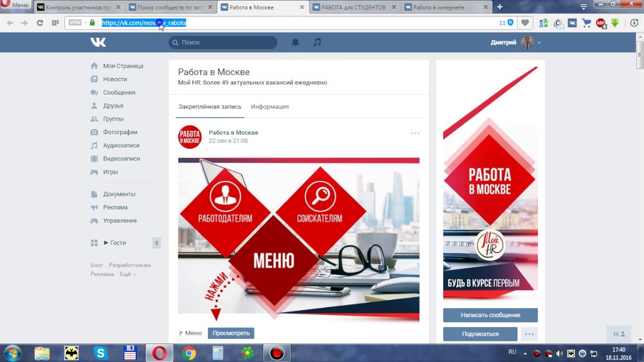Select Информация tab
The height and width of the screenshot is (362, 644).
(270, 107)
